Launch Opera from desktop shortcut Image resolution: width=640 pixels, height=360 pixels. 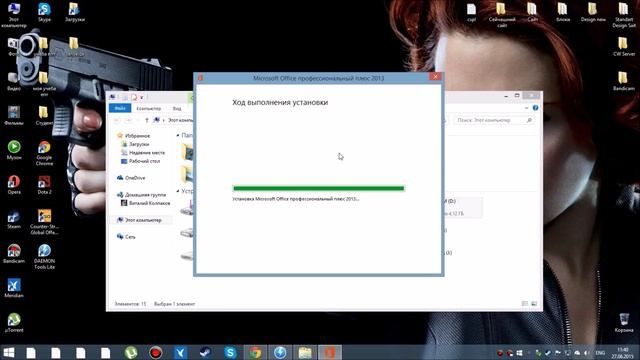tap(14, 184)
